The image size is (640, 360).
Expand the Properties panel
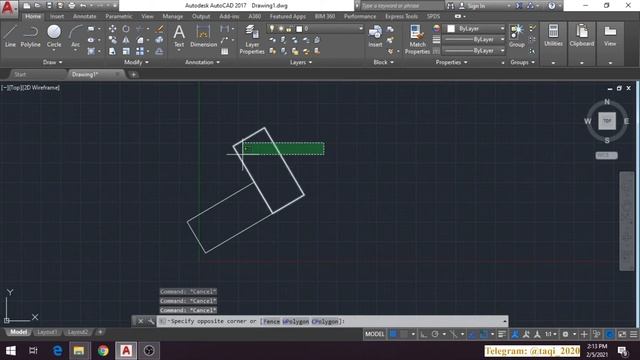click(x=451, y=62)
